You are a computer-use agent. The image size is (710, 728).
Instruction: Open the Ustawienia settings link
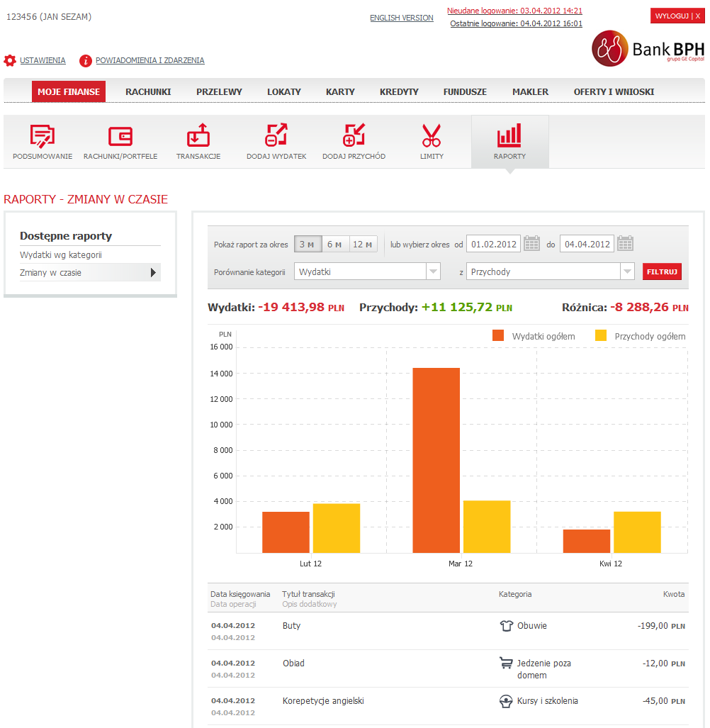(43, 60)
